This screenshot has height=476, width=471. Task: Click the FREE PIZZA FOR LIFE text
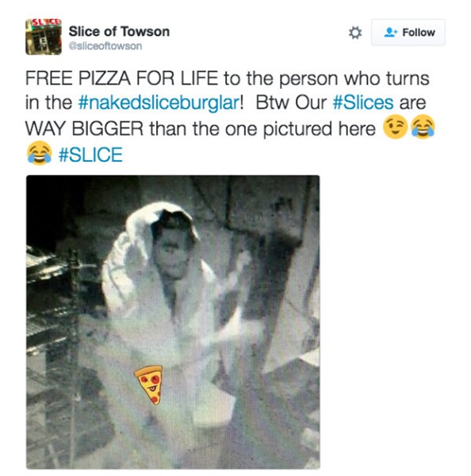[x=121, y=79]
